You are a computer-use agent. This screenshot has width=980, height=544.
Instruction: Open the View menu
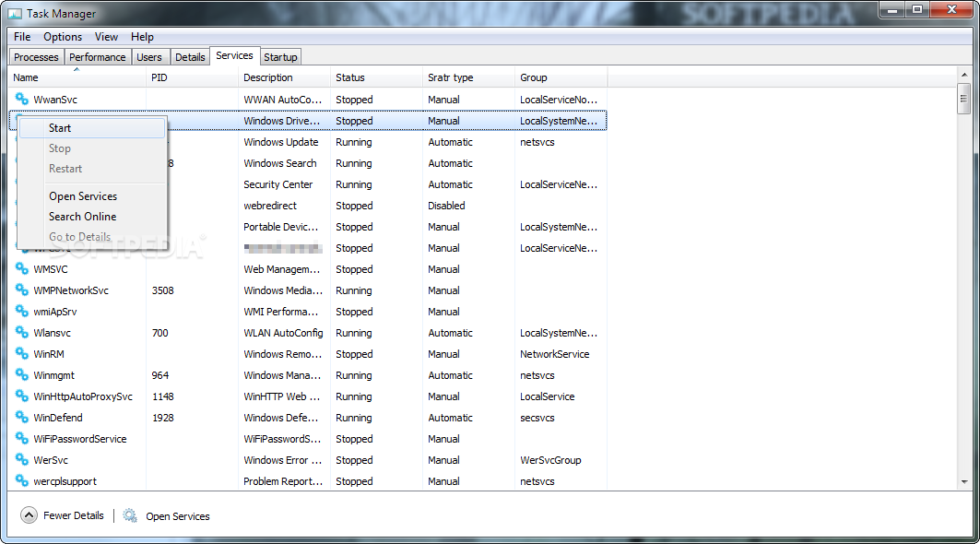[106, 37]
